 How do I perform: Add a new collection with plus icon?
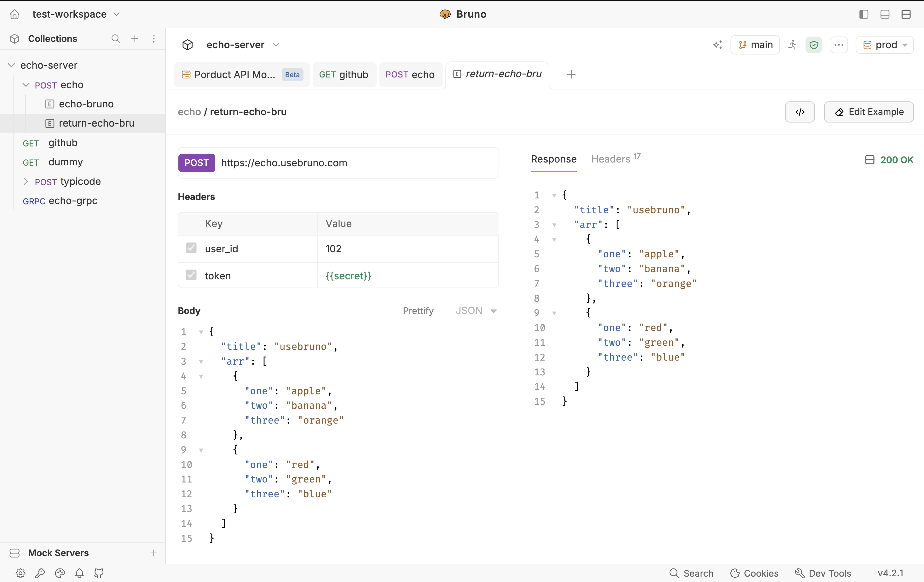(x=135, y=39)
